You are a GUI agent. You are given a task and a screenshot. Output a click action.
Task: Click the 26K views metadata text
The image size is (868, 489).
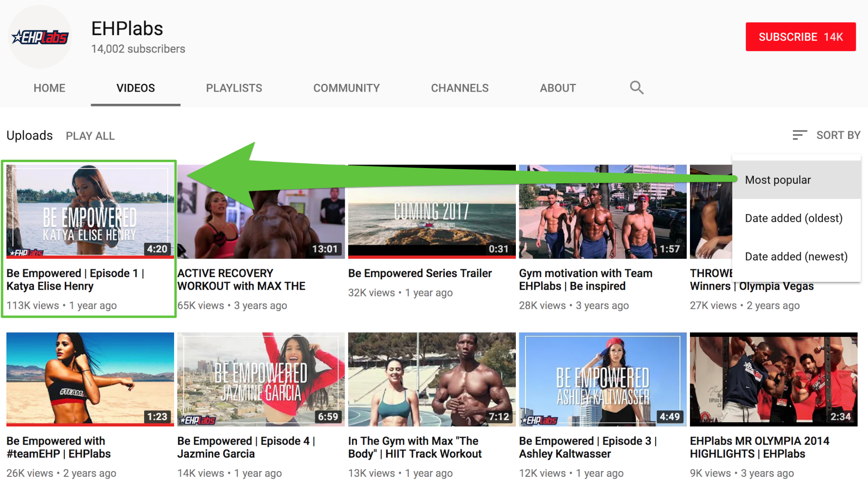pos(30,473)
